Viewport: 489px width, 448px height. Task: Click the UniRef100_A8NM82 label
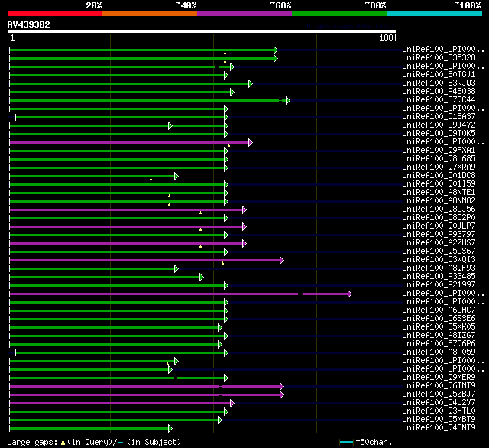(x=439, y=201)
